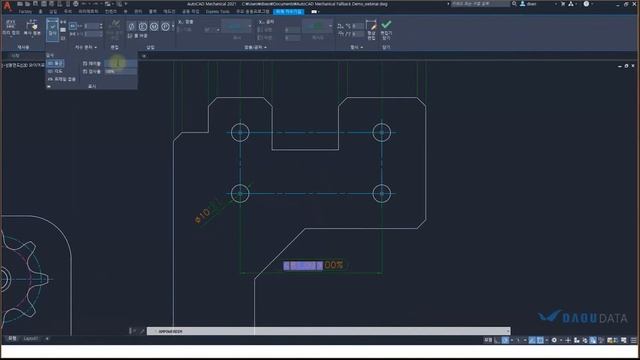Click the highlighted dimension text box in drawing
Image resolution: width=640 pixels, height=360 pixels.
pyautogui.click(x=303, y=266)
